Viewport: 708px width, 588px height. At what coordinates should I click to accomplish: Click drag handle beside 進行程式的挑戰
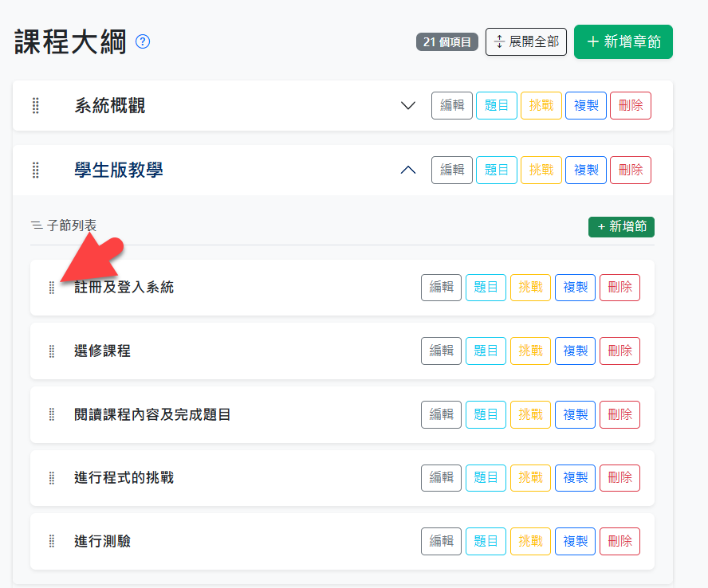coord(52,478)
